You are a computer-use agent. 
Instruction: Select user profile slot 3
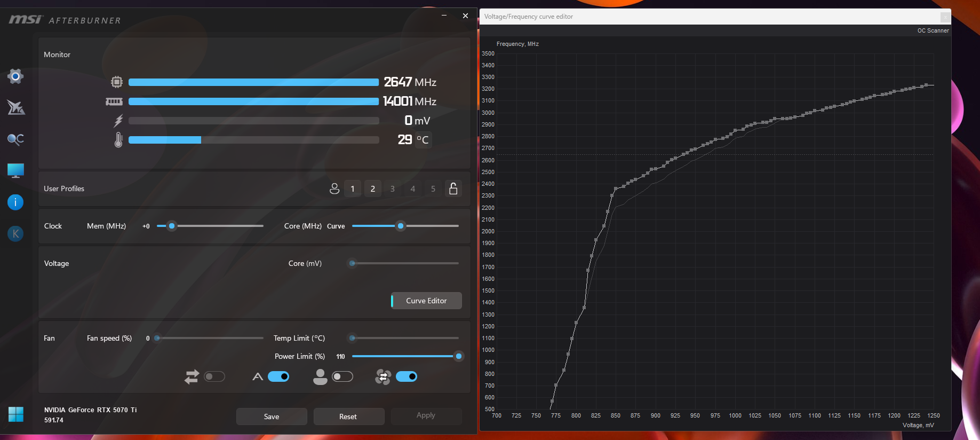click(393, 188)
